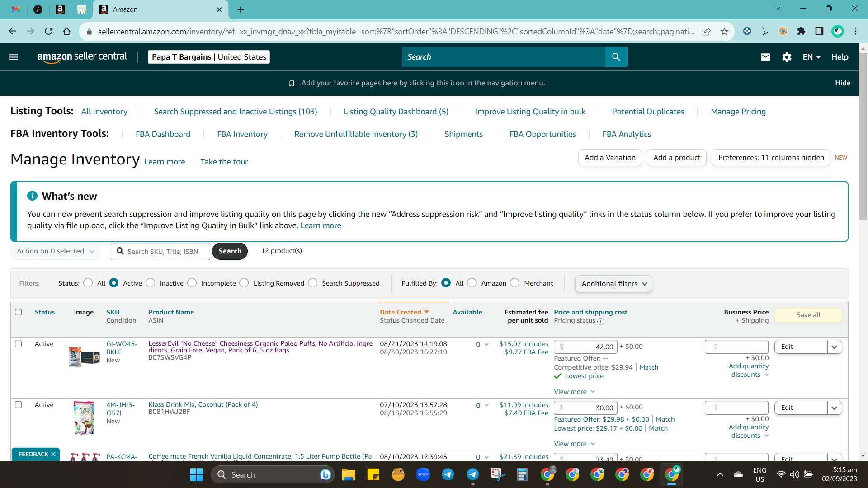Open the messages envelope icon
The width and height of the screenshot is (868, 488).
(765, 57)
